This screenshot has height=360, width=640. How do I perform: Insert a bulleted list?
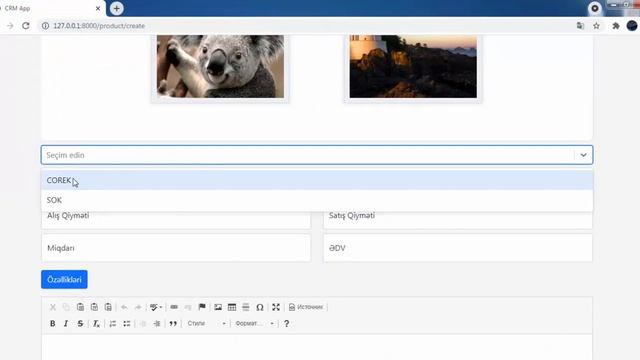point(127,323)
